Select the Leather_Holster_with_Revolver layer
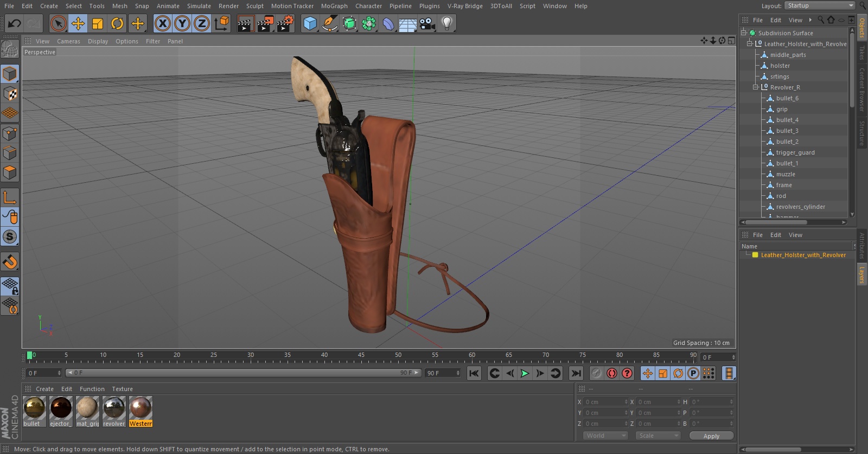This screenshot has height=454, width=868. [803, 255]
